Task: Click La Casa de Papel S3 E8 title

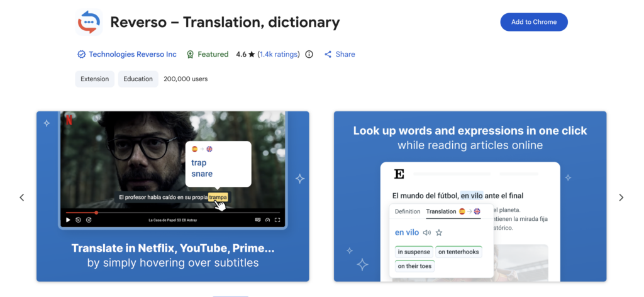Action: coord(172,220)
